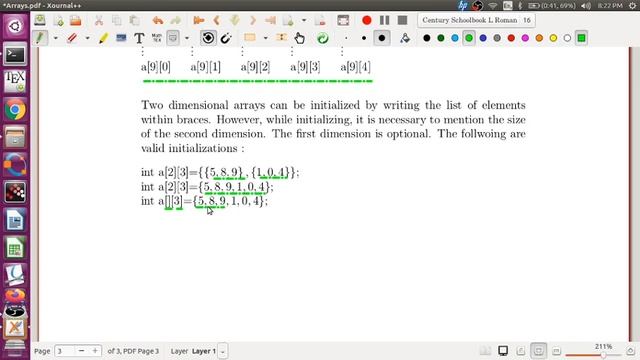The width and height of the screenshot is (640, 360).
Task: Redo the last undone action
Action: click(x=176, y=20)
